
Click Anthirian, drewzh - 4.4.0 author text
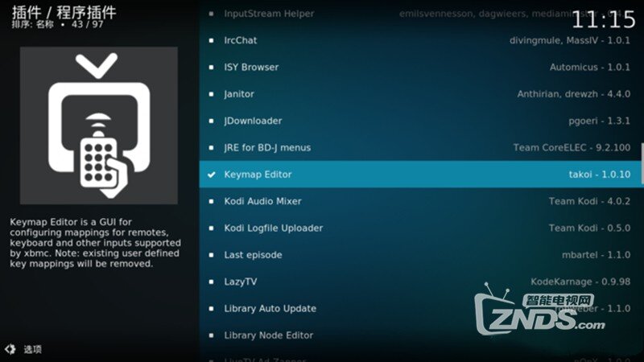574,94
